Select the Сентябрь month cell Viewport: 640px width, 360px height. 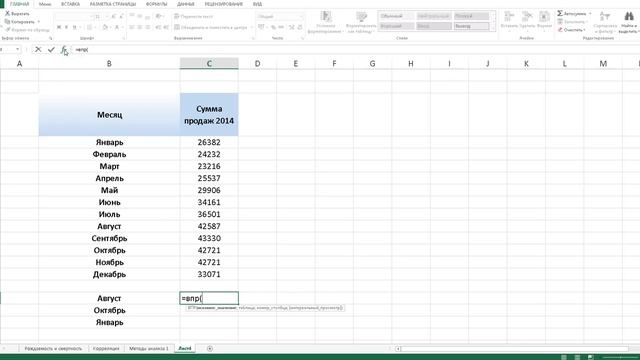pos(109,238)
